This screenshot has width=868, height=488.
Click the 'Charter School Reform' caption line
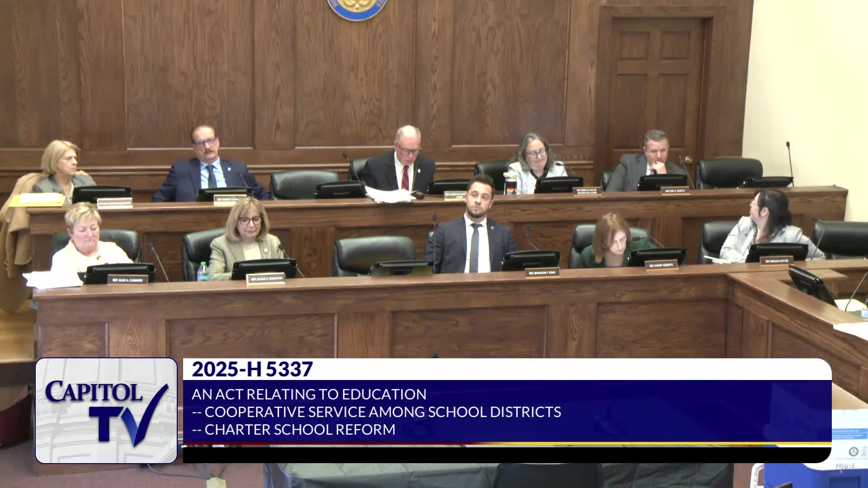point(294,429)
